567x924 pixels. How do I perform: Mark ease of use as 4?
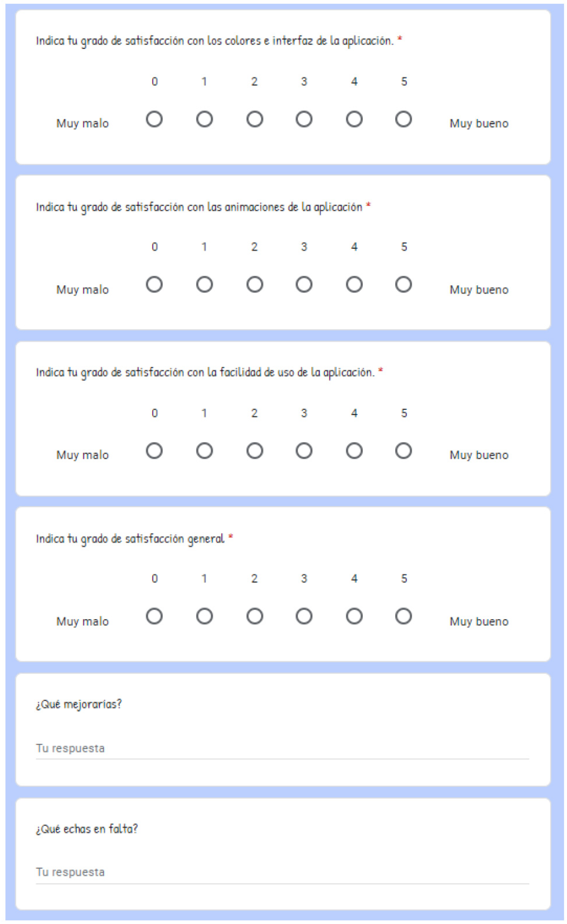(x=354, y=451)
